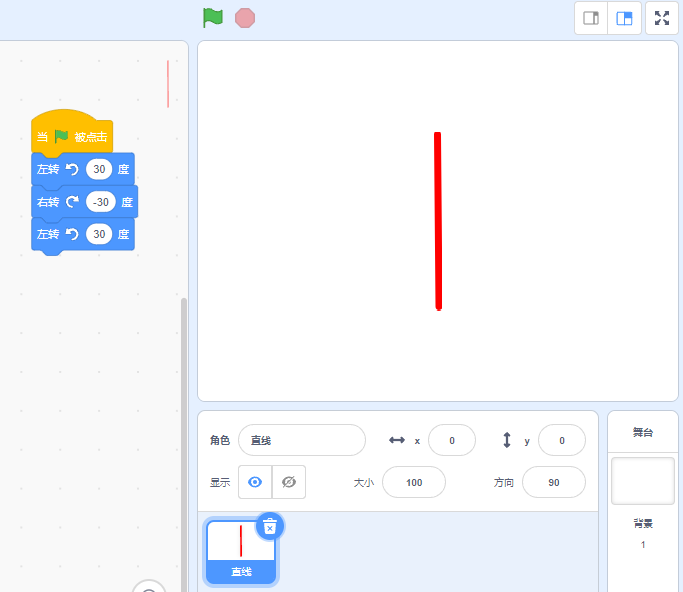The image size is (683, 592).
Task: Click the first 左转 30 度 block
Action: tap(83, 169)
